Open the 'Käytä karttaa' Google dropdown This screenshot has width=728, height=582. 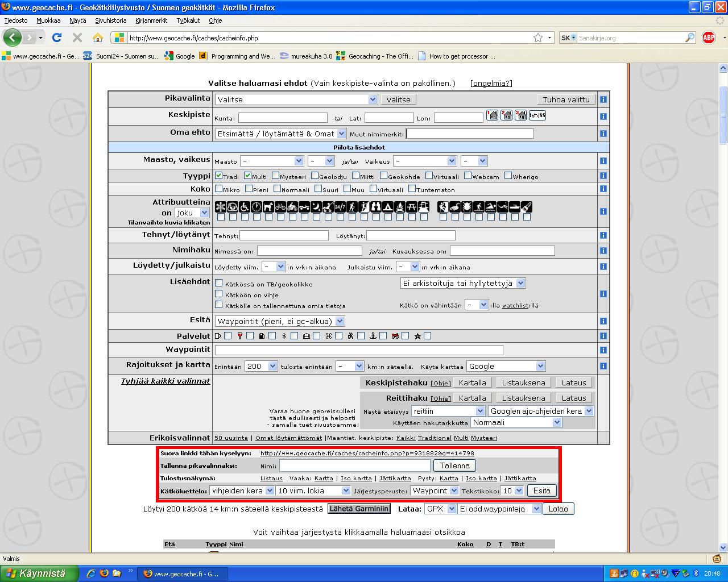506,366
